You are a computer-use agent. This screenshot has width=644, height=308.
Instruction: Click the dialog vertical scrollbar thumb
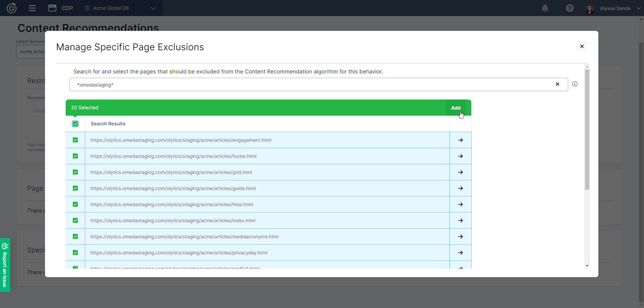pos(587,129)
